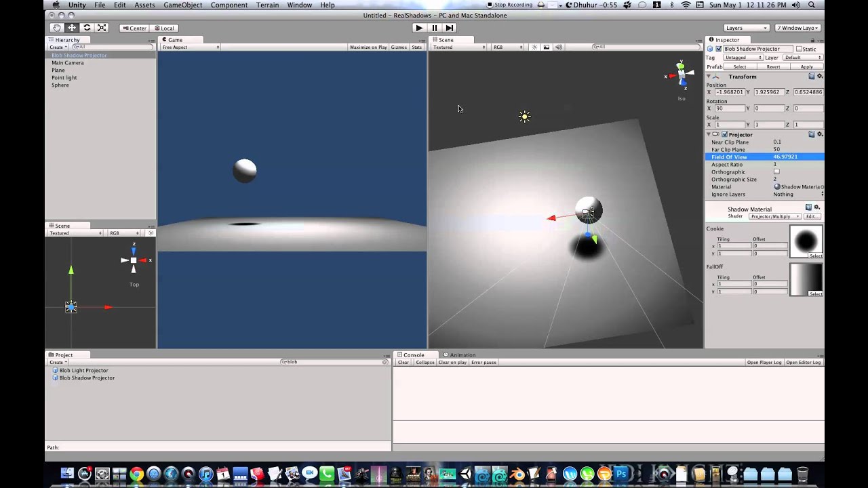Image resolution: width=868 pixels, height=488 pixels.
Task: Enable the Orthographic checkbox
Action: click(776, 171)
